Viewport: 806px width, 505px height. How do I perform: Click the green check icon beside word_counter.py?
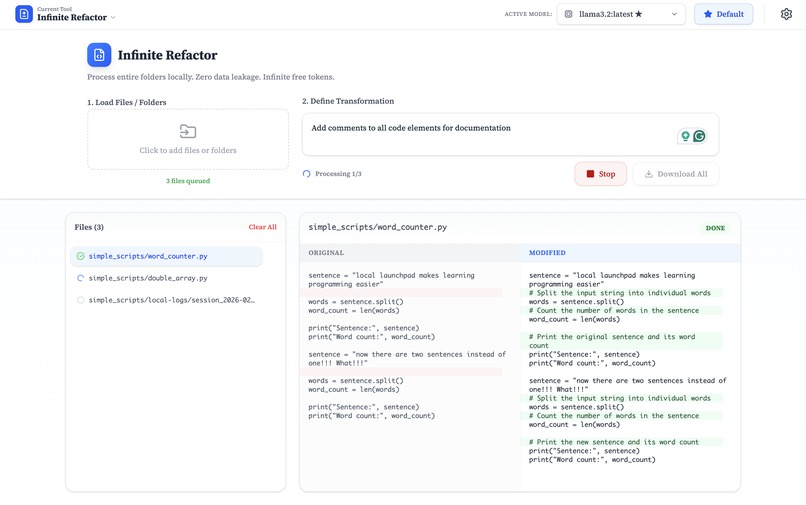[80, 256]
